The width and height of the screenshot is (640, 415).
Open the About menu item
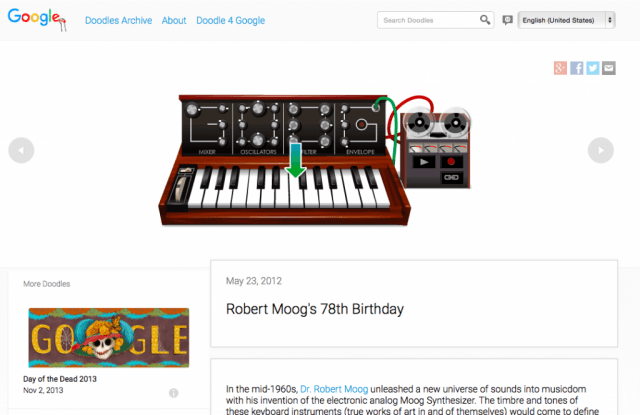174,20
